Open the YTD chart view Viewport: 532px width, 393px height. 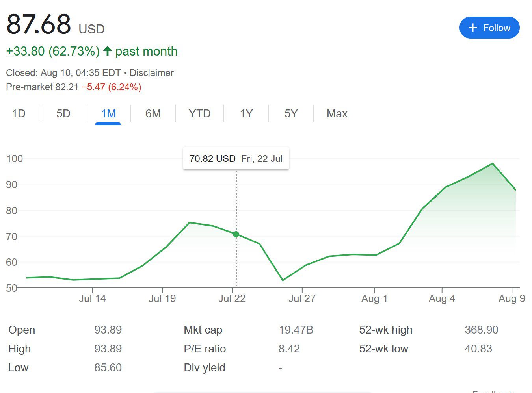pyautogui.click(x=199, y=114)
